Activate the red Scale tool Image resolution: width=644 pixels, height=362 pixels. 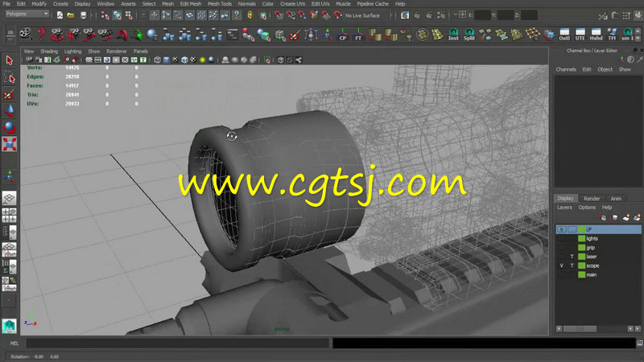click(x=10, y=144)
